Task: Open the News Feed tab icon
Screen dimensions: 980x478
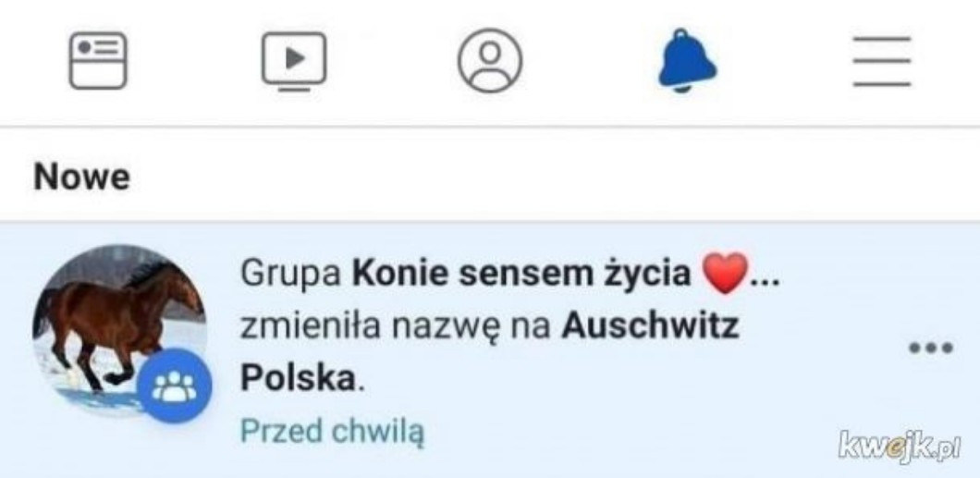Action: [x=97, y=61]
